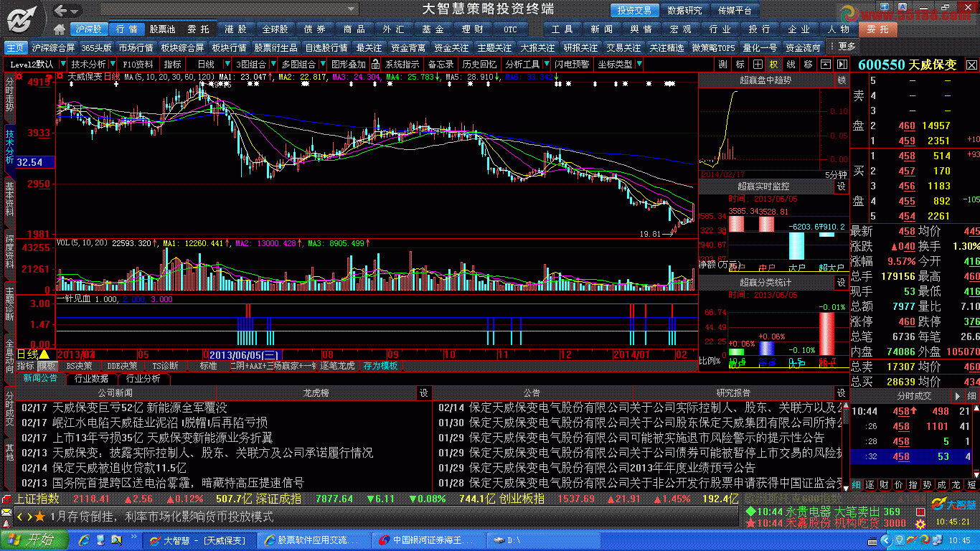
Task: Click 闪电预警 toolbar button
Action: [572, 64]
